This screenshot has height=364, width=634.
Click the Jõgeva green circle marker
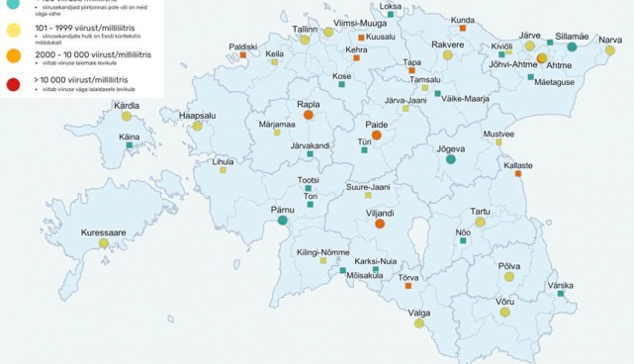coord(451,159)
